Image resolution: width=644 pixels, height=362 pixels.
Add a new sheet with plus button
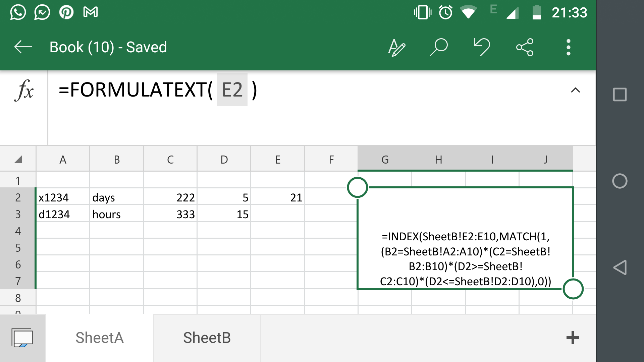coord(573,338)
